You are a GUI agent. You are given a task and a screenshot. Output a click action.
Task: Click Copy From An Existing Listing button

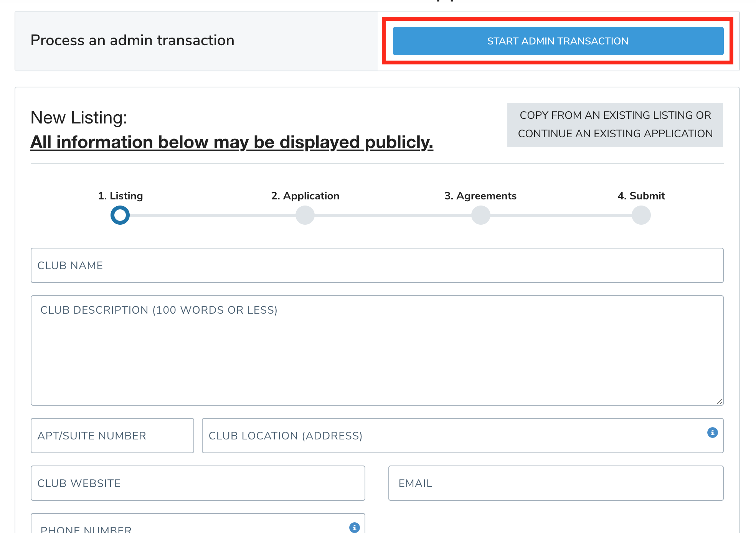tap(615, 125)
